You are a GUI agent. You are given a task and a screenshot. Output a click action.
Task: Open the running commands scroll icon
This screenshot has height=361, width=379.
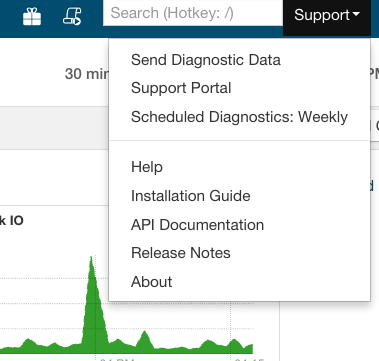pyautogui.click(x=72, y=17)
